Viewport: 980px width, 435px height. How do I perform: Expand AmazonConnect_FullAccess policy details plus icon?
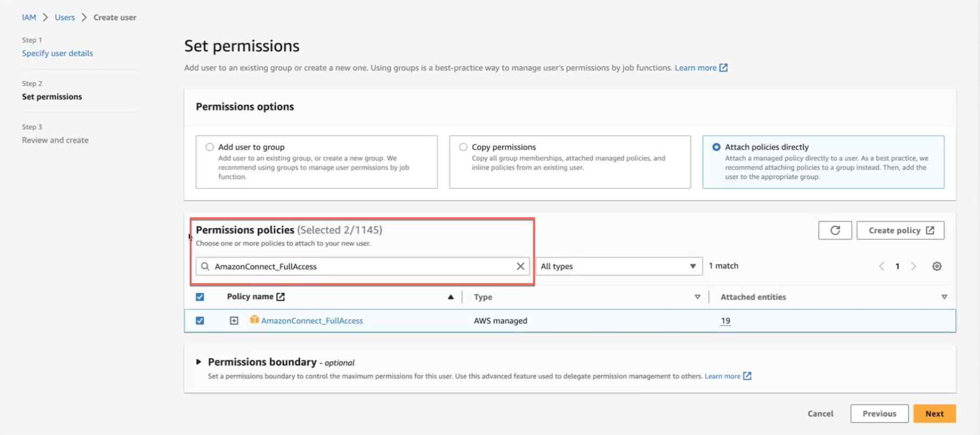[234, 320]
